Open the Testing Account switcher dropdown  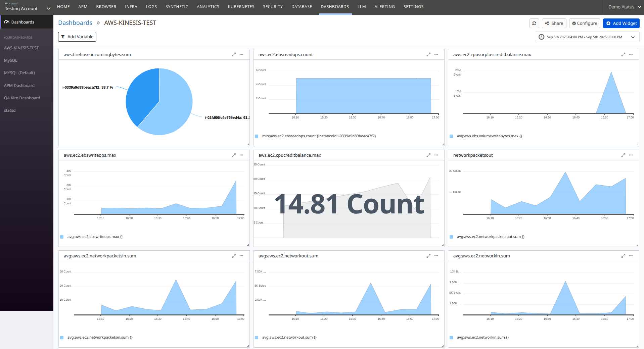click(x=27, y=7)
